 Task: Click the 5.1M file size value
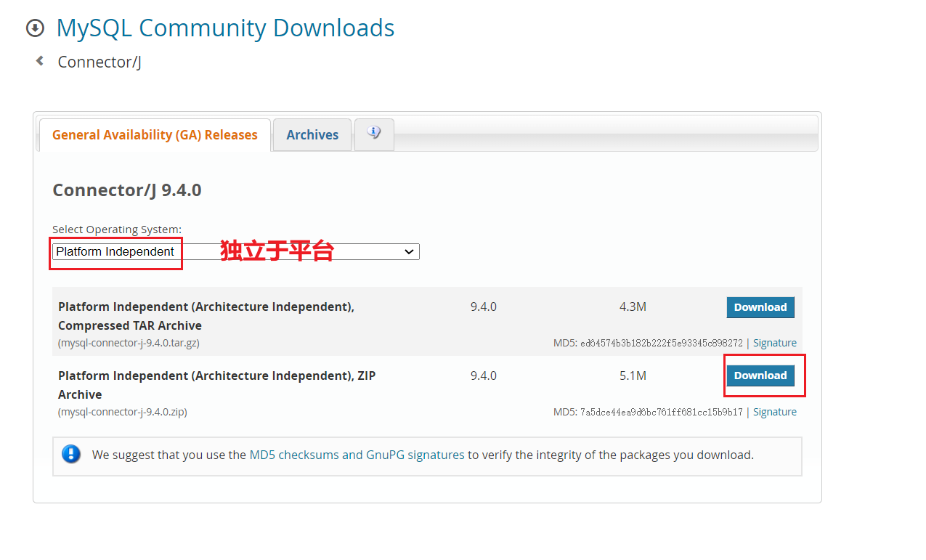click(x=633, y=376)
